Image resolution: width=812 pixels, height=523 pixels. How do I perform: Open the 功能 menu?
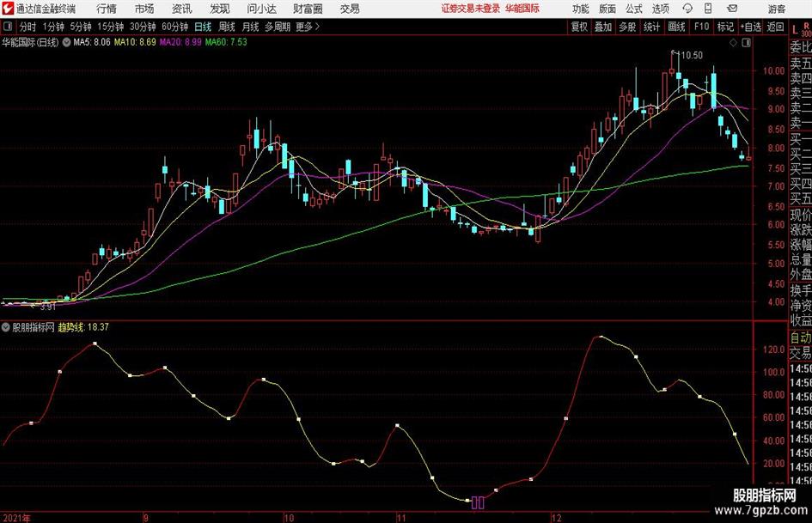(x=581, y=9)
